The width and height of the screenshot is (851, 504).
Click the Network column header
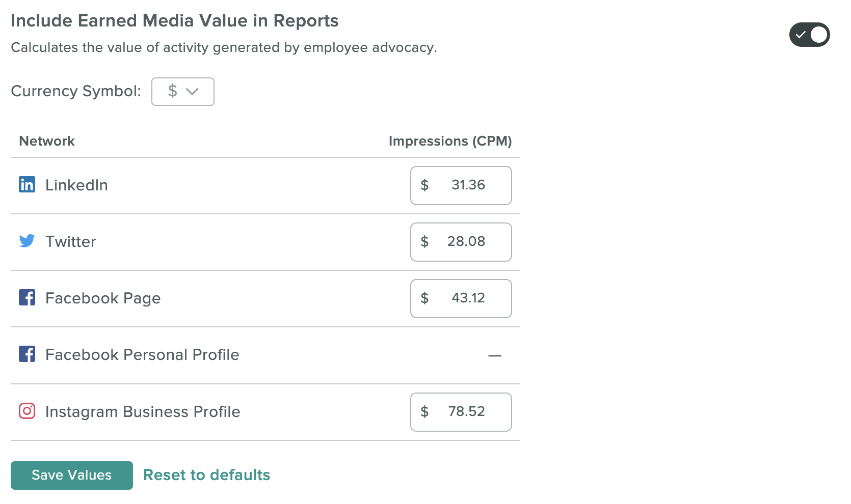(47, 141)
